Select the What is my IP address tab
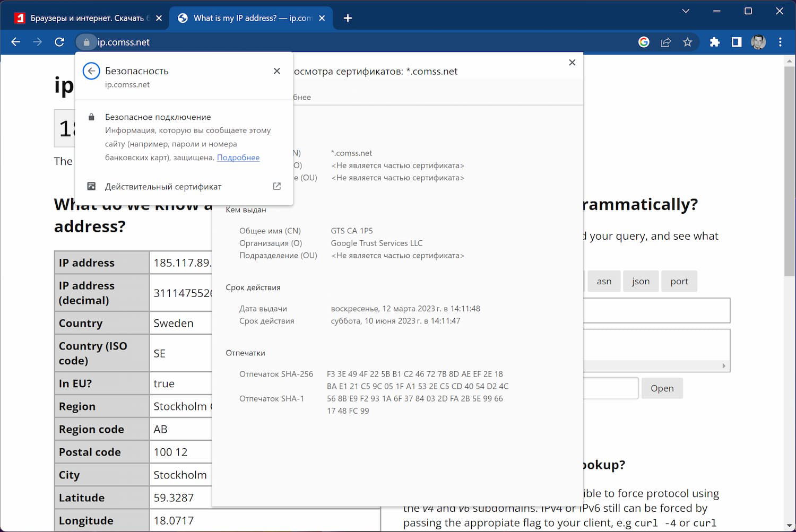The height and width of the screenshot is (532, 796). (251, 18)
